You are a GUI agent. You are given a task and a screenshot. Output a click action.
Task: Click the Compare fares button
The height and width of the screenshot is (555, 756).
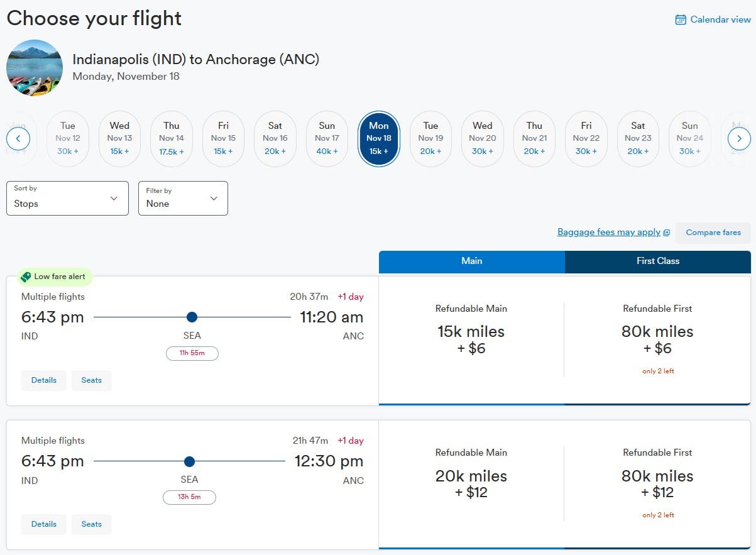pyautogui.click(x=713, y=233)
